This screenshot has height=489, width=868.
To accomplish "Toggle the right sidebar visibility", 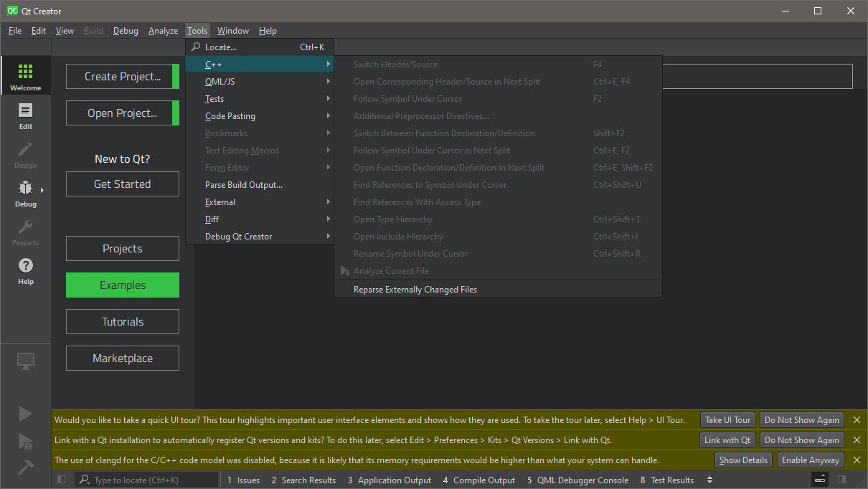I will click(x=841, y=480).
